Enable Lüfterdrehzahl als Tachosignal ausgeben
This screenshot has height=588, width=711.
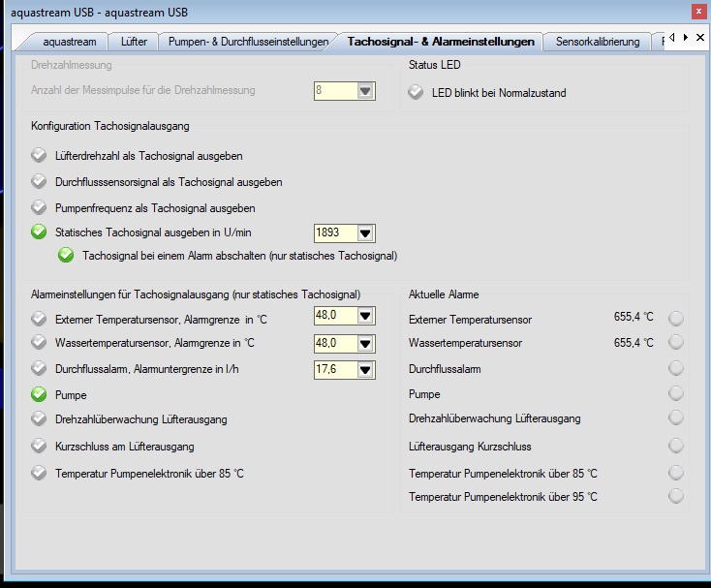coord(39,155)
